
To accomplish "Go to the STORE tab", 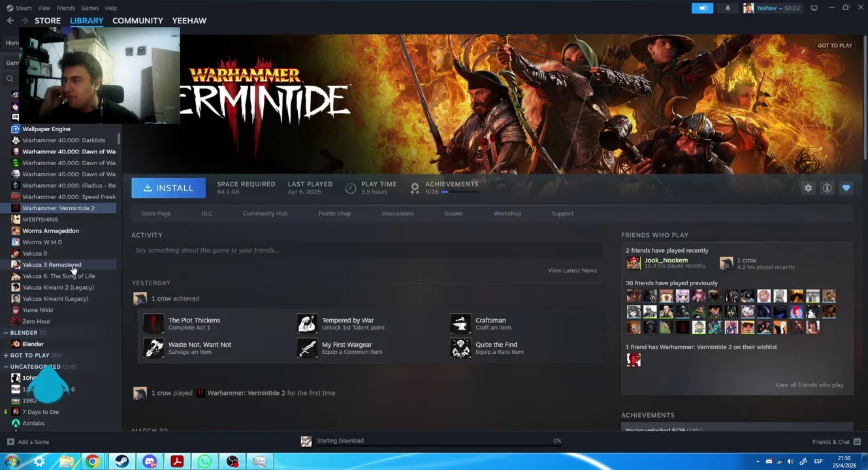I will click(48, 21).
